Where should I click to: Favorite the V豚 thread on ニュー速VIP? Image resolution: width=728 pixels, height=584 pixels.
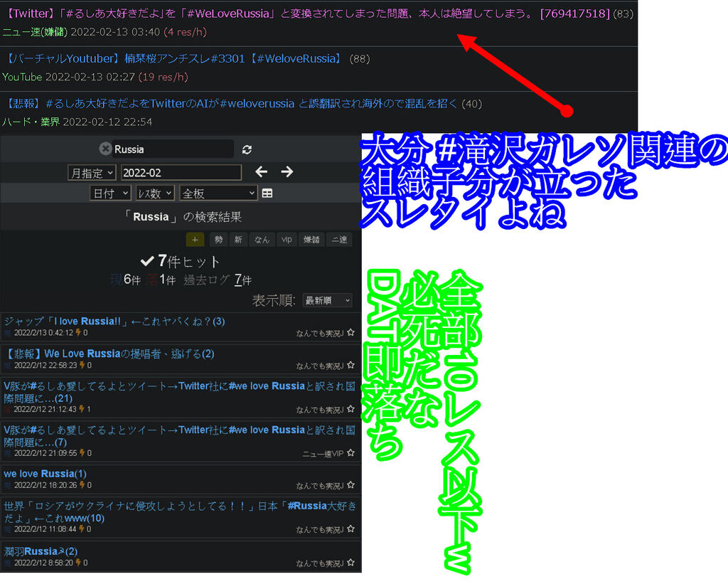(351, 452)
